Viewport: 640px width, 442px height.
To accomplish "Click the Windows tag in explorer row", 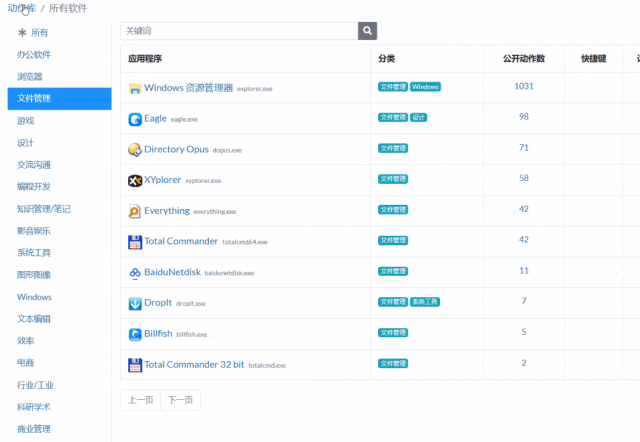I will (425, 87).
